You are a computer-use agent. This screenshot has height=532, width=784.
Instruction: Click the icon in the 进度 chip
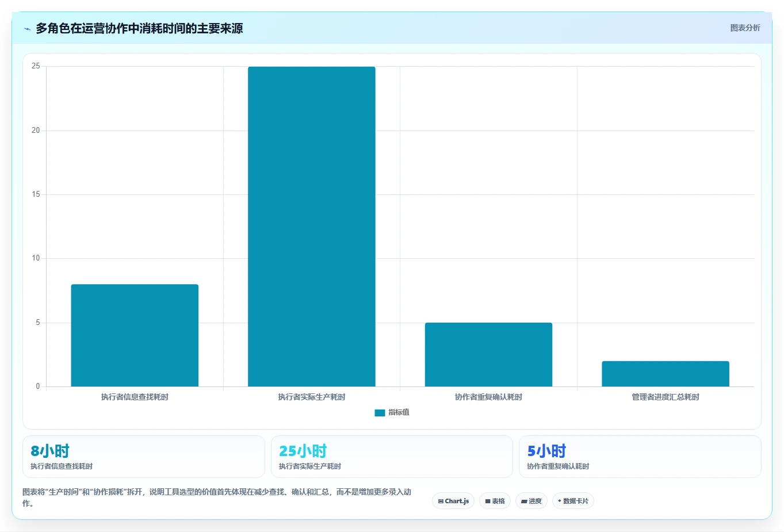coord(524,502)
